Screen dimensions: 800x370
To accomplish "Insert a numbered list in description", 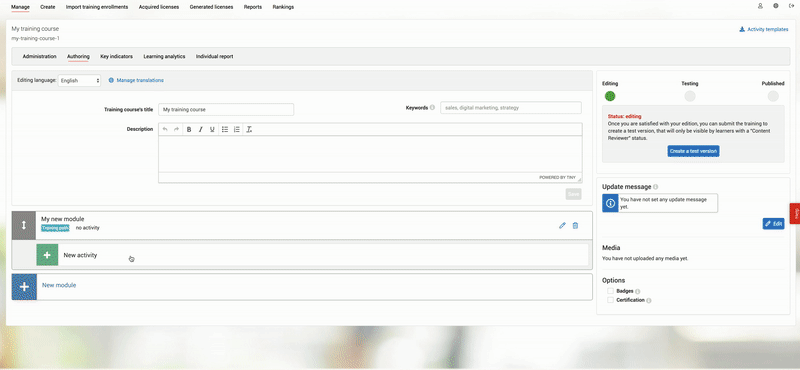I will [237, 130].
